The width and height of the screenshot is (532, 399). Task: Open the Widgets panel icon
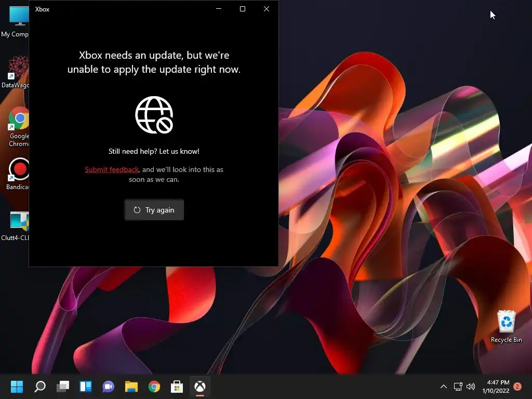pyautogui.click(x=86, y=387)
